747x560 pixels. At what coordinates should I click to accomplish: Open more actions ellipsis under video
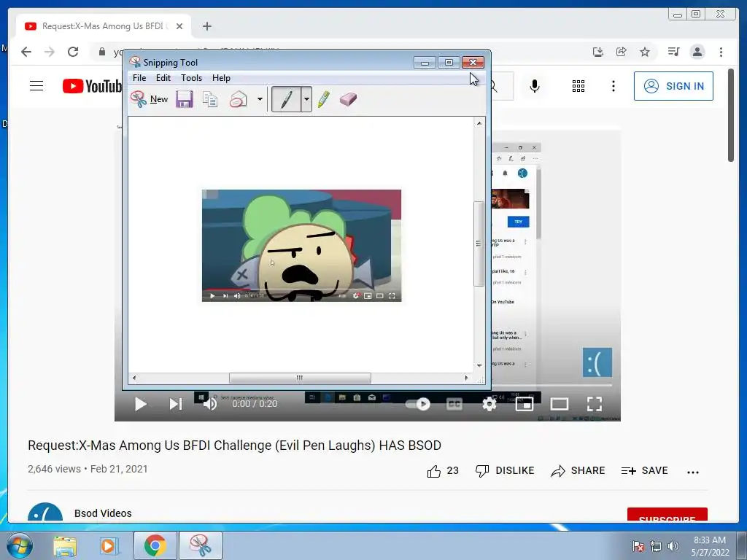point(693,472)
